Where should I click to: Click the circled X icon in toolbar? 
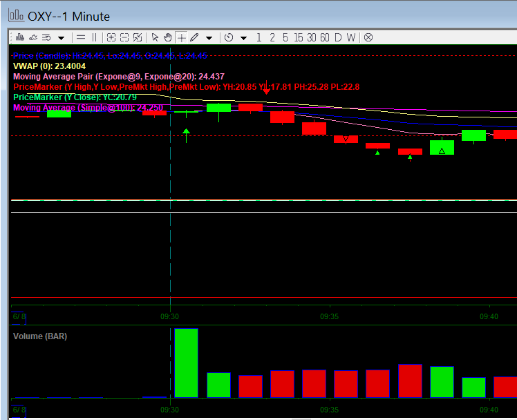pos(368,37)
